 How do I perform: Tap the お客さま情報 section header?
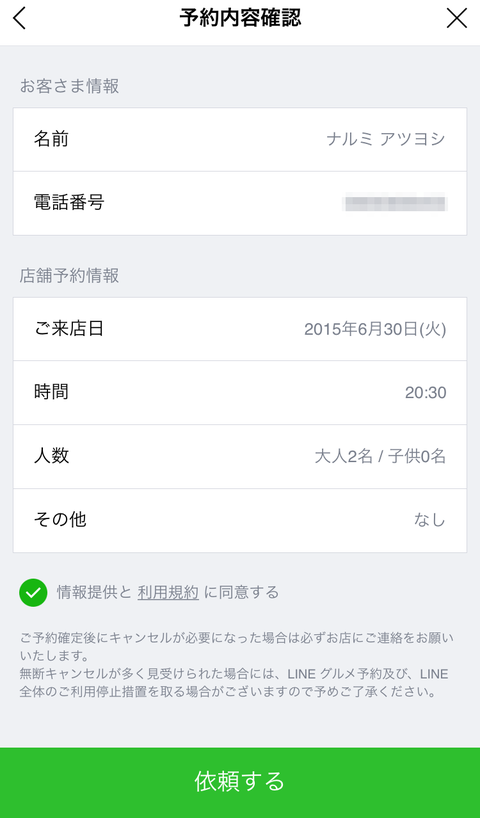(69, 86)
